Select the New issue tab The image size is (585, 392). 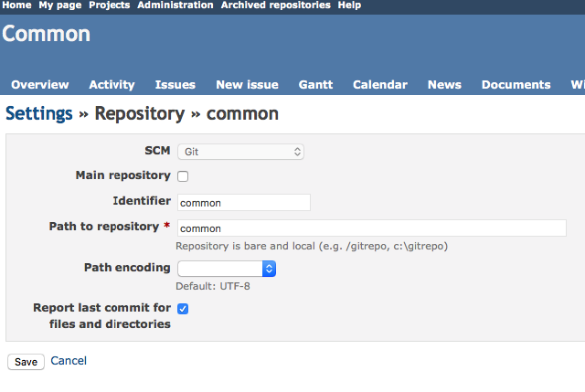247,85
